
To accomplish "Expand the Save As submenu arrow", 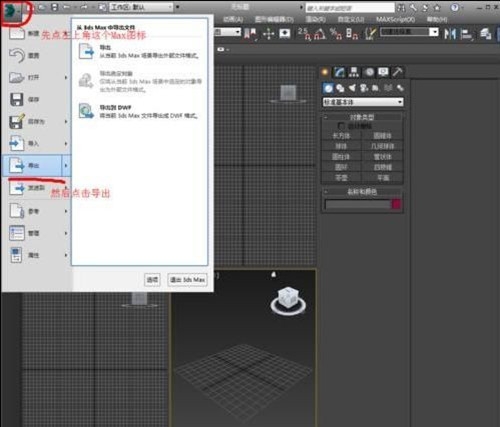I will [x=66, y=122].
